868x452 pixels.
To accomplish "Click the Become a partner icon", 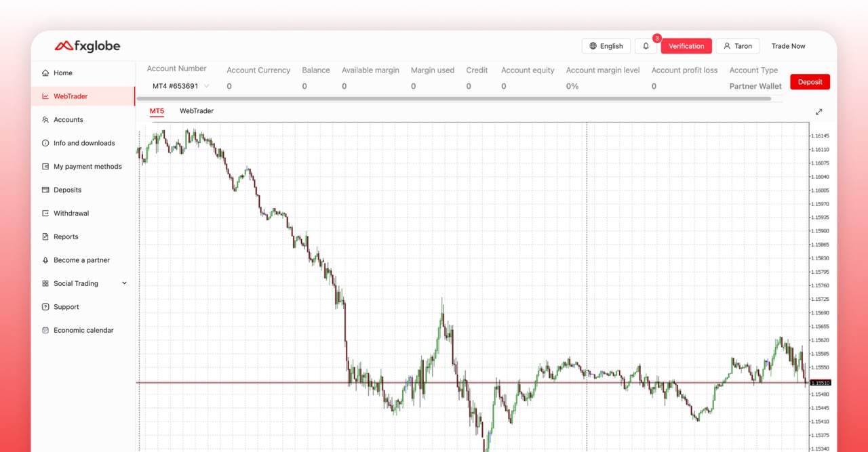I will coord(45,260).
